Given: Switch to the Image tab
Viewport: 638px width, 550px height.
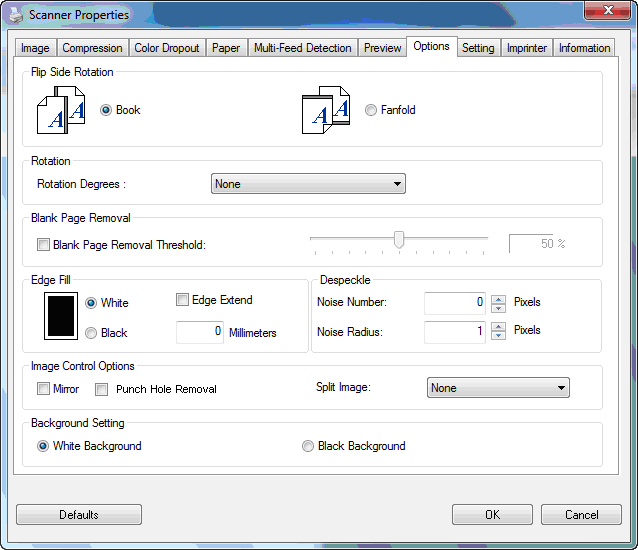Looking at the screenshot, I should (x=35, y=48).
